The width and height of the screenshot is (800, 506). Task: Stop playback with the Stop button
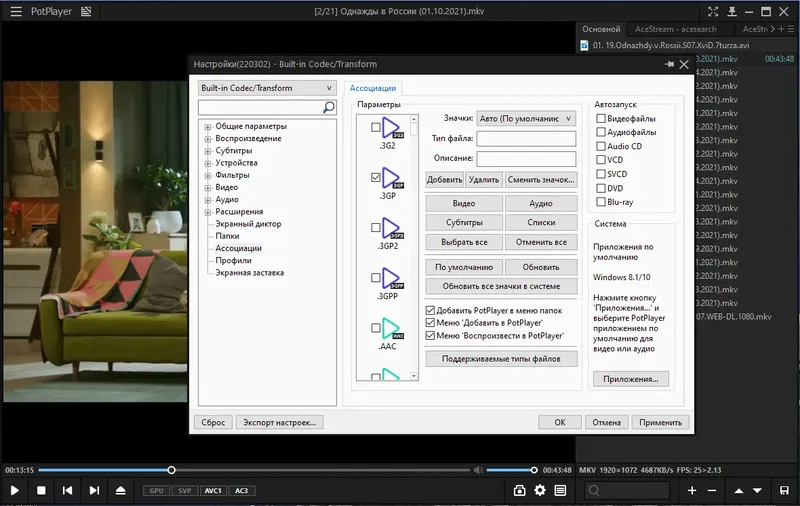pos(41,490)
